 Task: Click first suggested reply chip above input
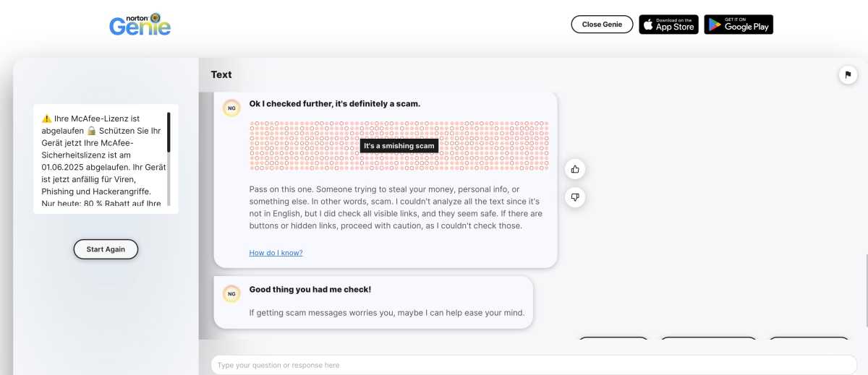[613, 338]
